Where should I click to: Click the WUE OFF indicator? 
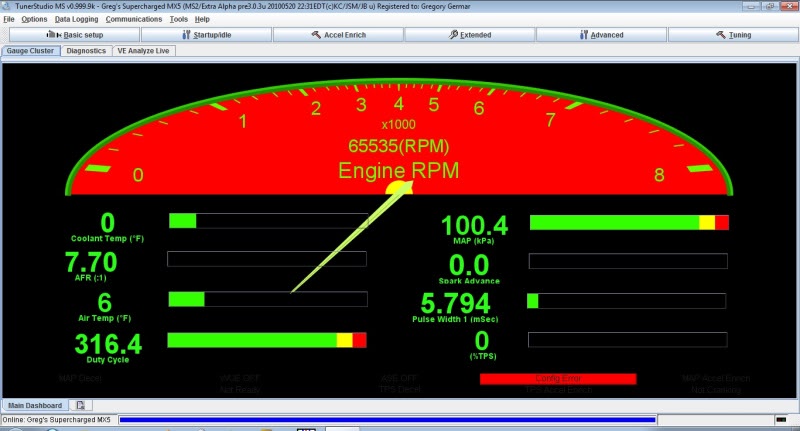coord(240,378)
